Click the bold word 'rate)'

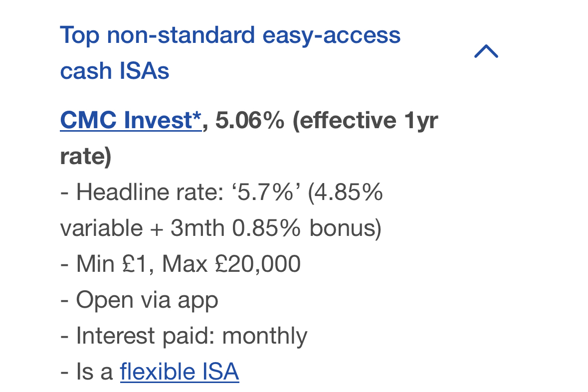click(85, 157)
